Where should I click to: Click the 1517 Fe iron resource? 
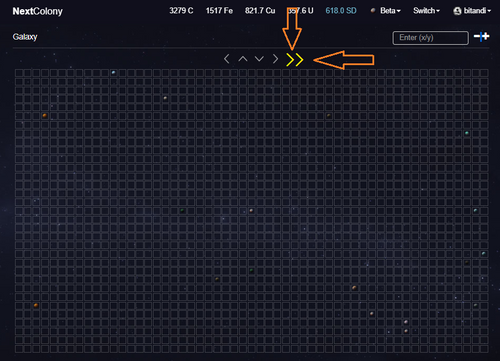(219, 11)
